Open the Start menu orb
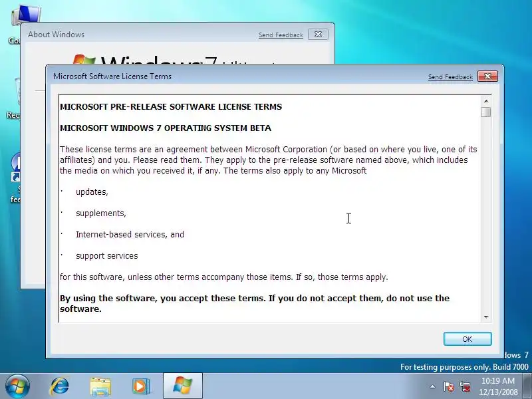This screenshot has width=532, height=399. click(17, 386)
